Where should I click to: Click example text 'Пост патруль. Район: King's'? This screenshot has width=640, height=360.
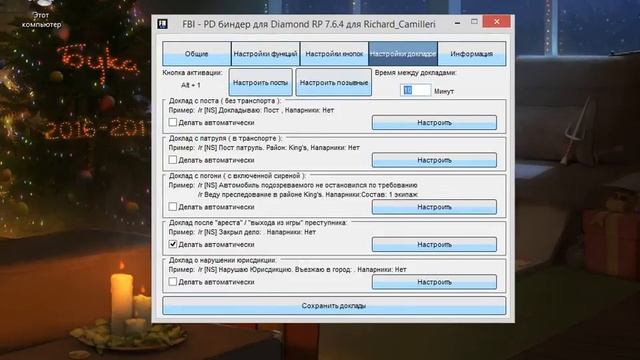pos(263,147)
